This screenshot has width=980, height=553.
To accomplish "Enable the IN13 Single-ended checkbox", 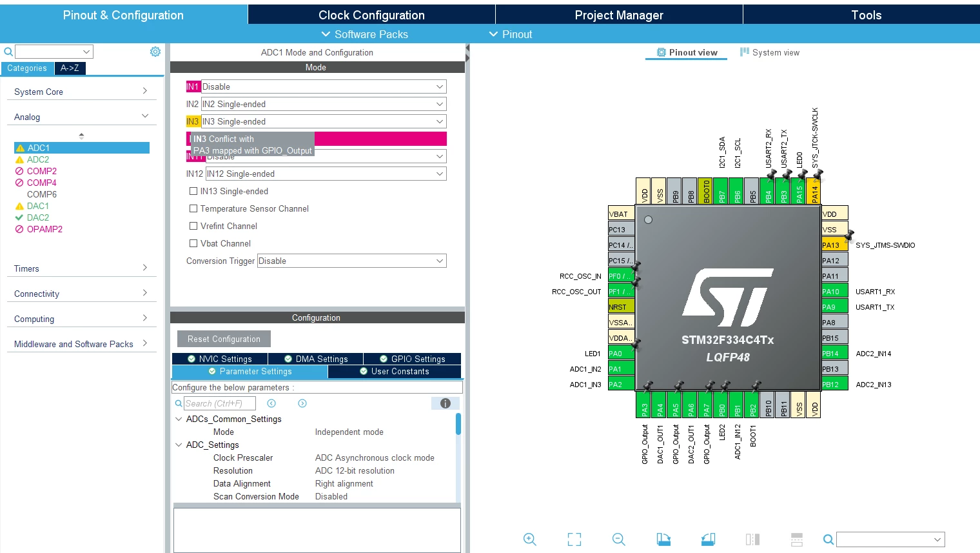I will coord(193,191).
